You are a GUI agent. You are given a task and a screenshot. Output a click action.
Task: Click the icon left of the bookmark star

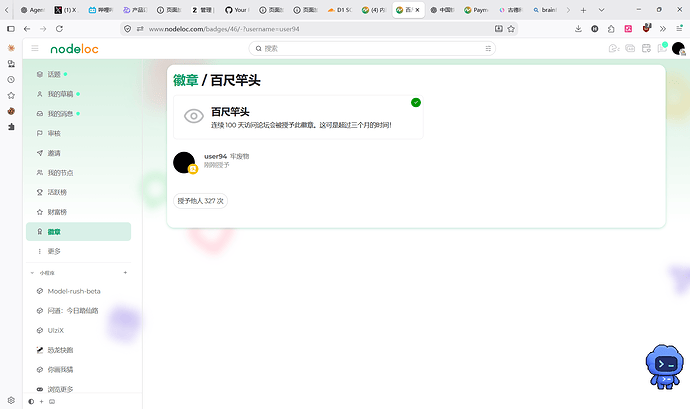click(x=499, y=29)
